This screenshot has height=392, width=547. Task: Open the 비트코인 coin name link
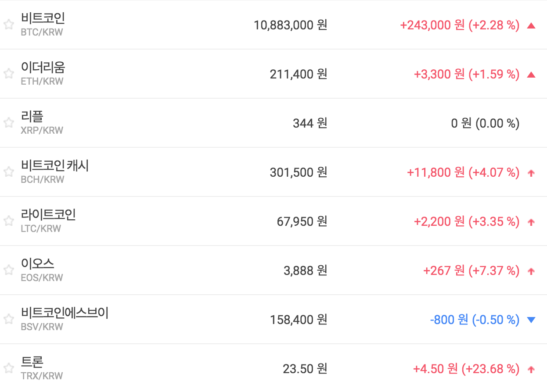pos(43,18)
